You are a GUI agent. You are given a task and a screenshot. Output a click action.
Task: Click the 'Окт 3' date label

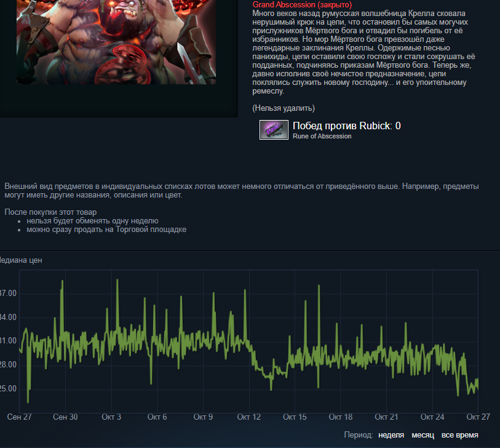click(x=111, y=417)
